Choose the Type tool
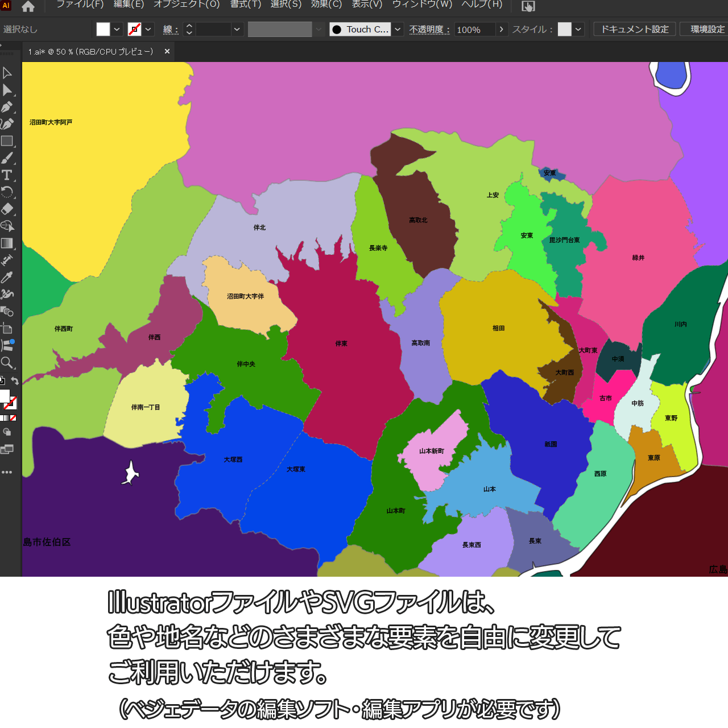This screenshot has width=728, height=728. 7,175
